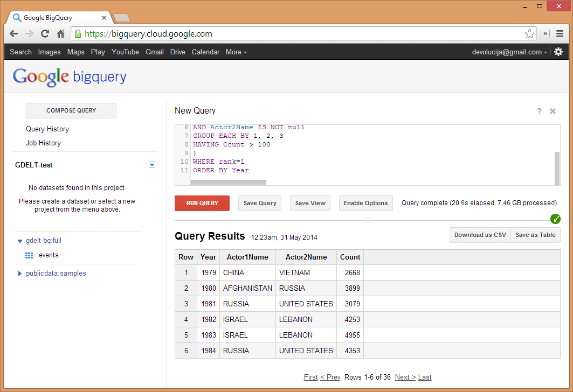Expand the publicdata:samples dataset

pyautogui.click(x=20, y=274)
